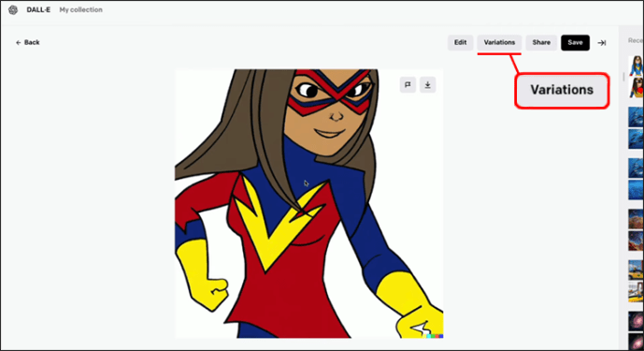Click the superhero cartoon main image
The height and width of the screenshot is (351, 644).
coord(308,204)
